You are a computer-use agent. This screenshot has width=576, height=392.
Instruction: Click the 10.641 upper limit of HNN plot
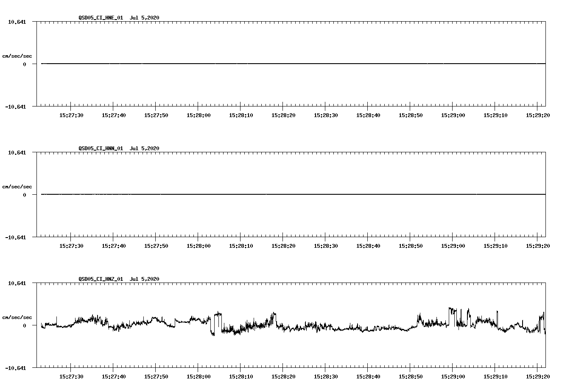click(17, 152)
